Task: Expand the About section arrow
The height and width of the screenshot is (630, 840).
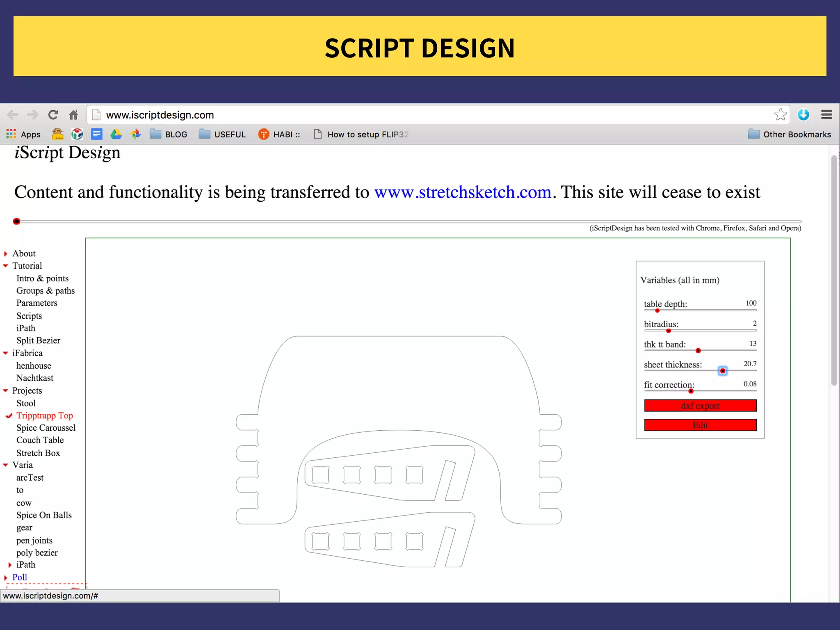Action: click(6, 254)
